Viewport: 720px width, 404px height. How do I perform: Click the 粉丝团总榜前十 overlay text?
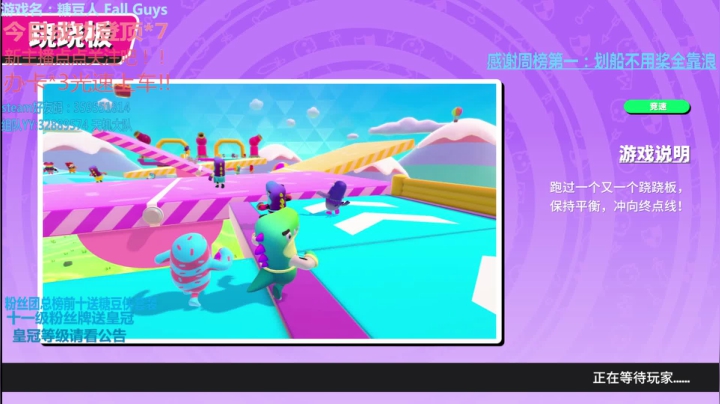click(81, 303)
